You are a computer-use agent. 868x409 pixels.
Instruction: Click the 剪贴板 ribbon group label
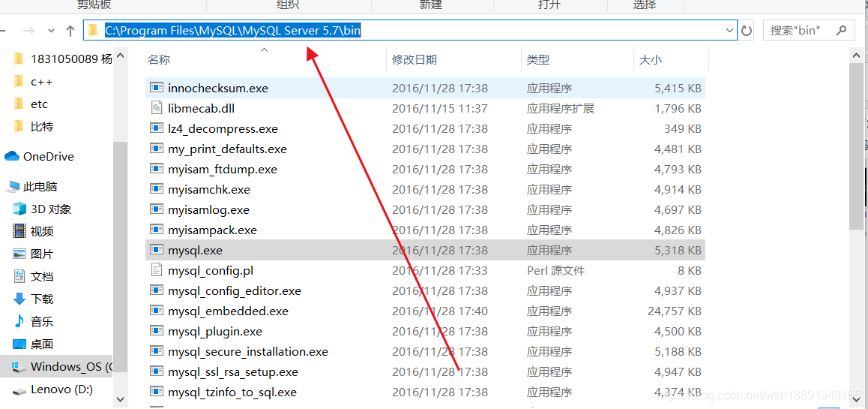(94, 5)
